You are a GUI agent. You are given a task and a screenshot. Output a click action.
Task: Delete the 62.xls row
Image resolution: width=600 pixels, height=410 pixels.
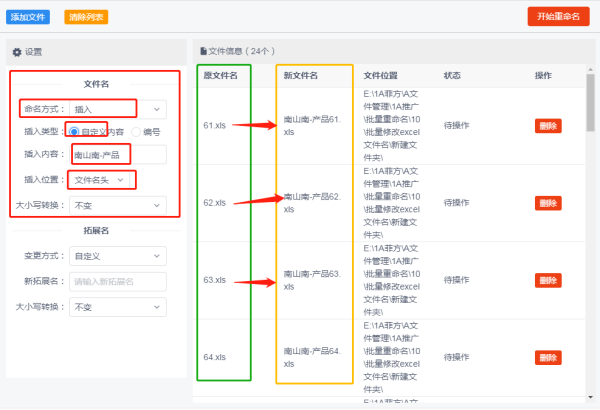548,203
